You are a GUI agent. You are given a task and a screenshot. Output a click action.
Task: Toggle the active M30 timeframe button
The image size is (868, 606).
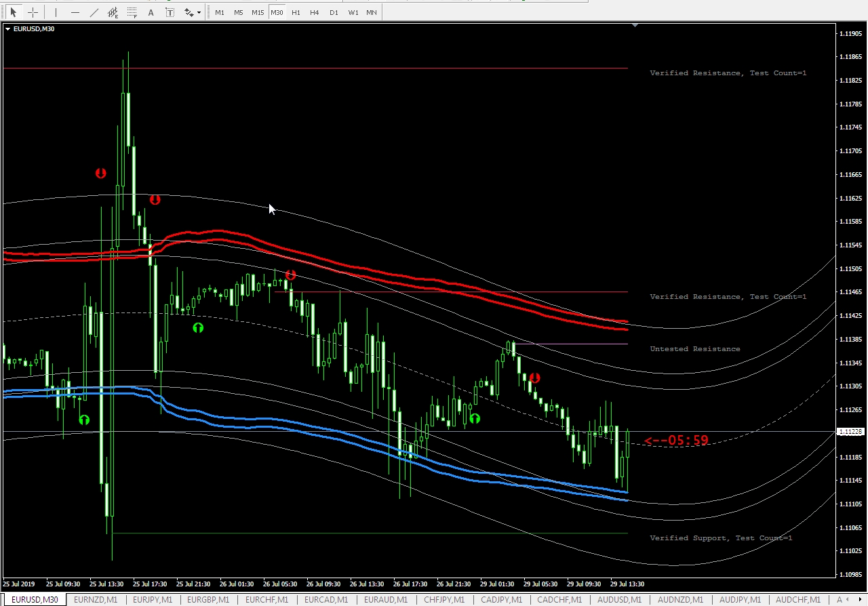pyautogui.click(x=277, y=12)
